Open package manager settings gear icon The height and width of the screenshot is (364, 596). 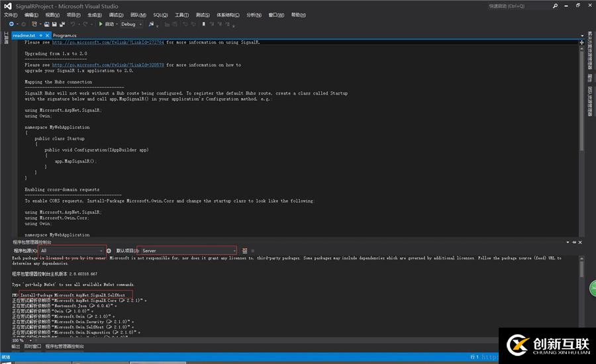click(x=109, y=251)
